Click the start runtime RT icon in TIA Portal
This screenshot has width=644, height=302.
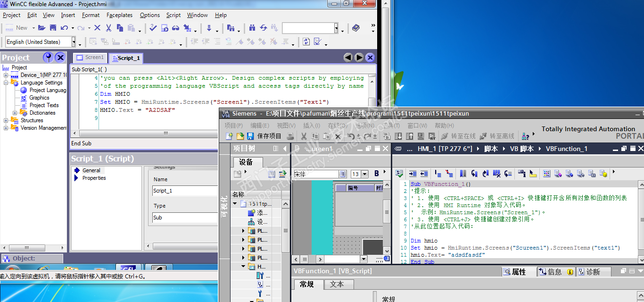coord(432,136)
